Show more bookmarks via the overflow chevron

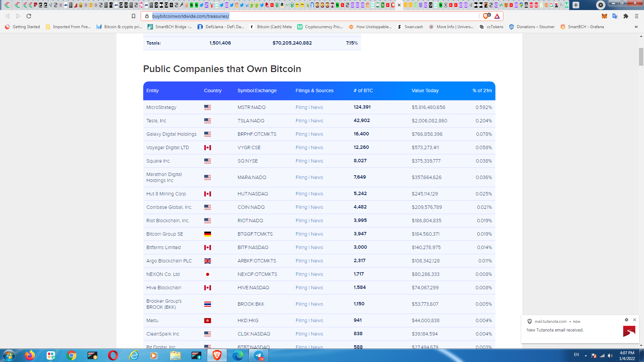click(636, 27)
